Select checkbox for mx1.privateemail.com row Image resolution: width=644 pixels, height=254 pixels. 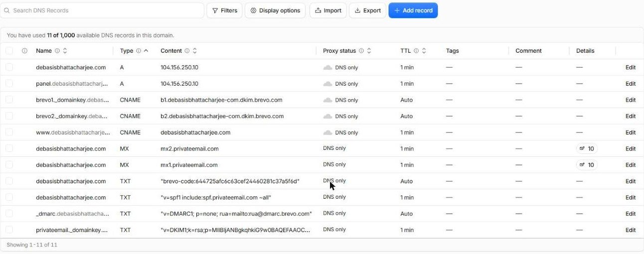[9, 165]
